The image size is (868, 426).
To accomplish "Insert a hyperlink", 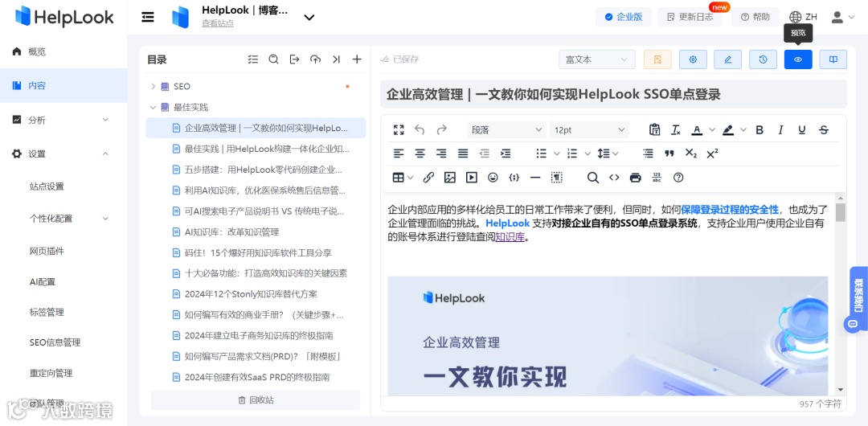I will (428, 178).
